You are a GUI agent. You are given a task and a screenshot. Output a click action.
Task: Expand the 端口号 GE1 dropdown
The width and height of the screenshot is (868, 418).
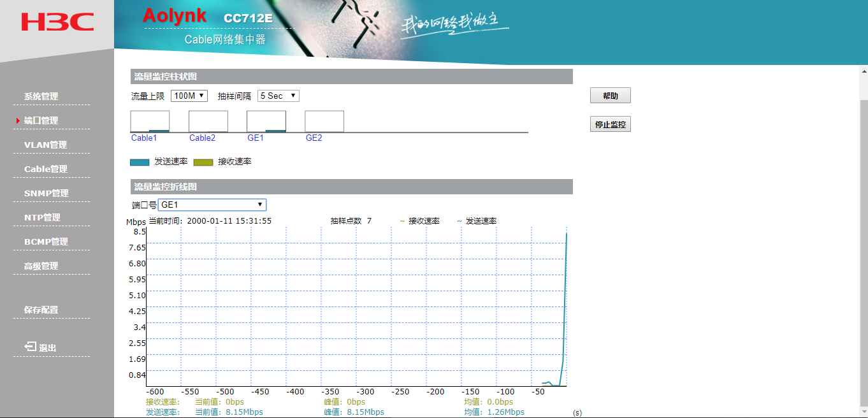pos(212,205)
